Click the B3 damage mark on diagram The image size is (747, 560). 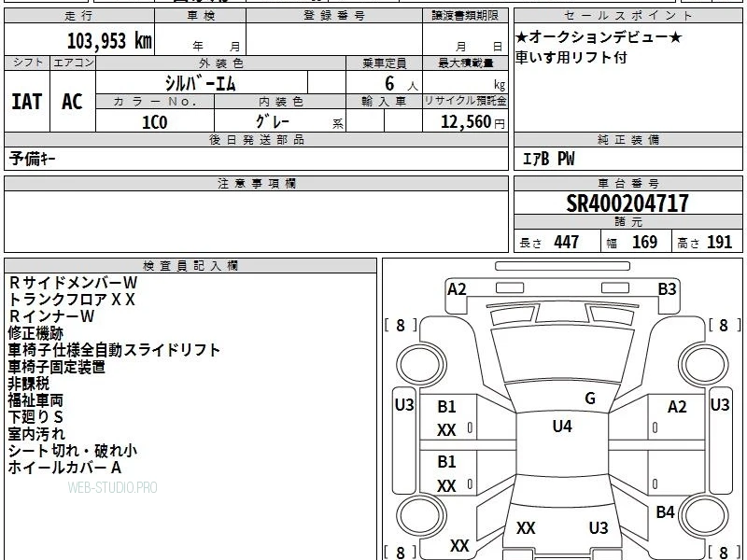(x=667, y=289)
